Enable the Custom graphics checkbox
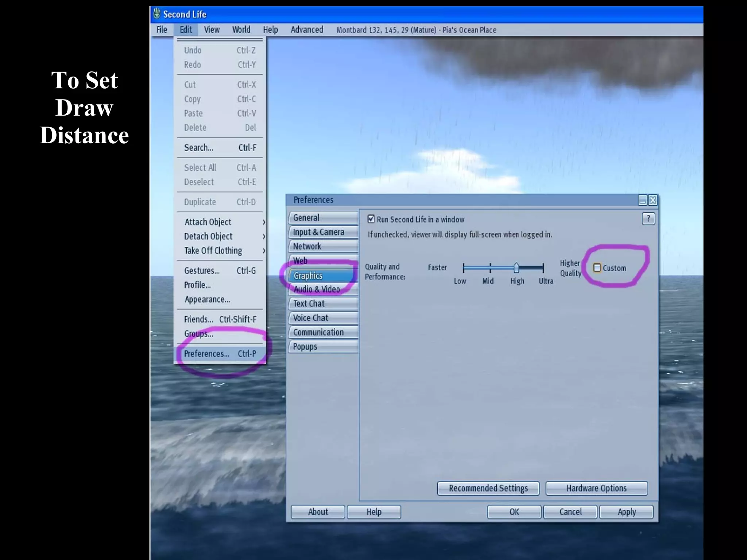Viewport: 747px width, 560px height. pyautogui.click(x=597, y=268)
